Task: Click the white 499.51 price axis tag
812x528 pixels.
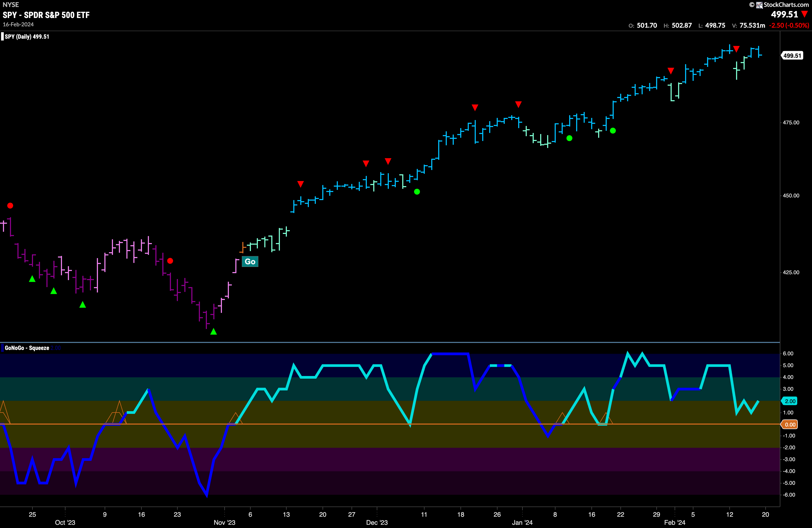Action: click(x=792, y=56)
